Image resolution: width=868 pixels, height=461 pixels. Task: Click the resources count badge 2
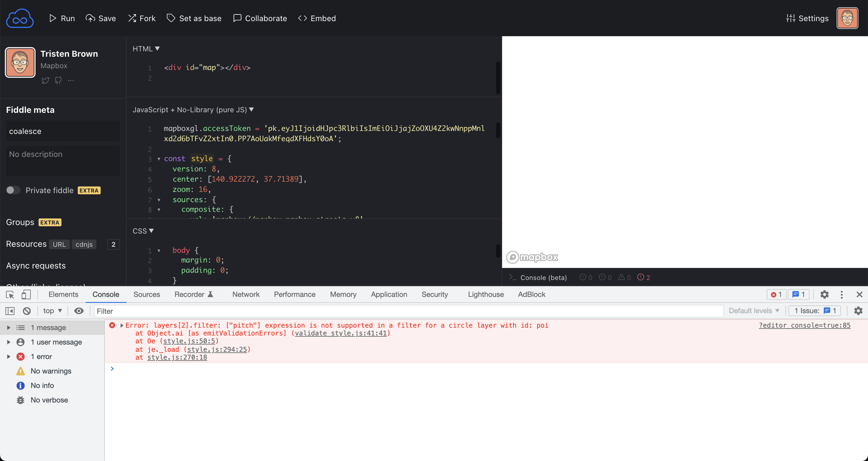point(114,244)
